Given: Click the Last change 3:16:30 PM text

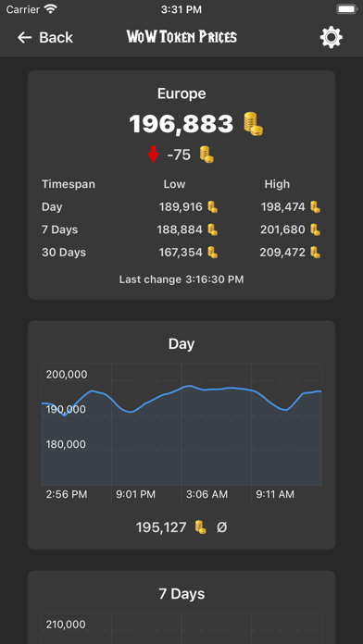Looking at the screenshot, I should click(181, 279).
